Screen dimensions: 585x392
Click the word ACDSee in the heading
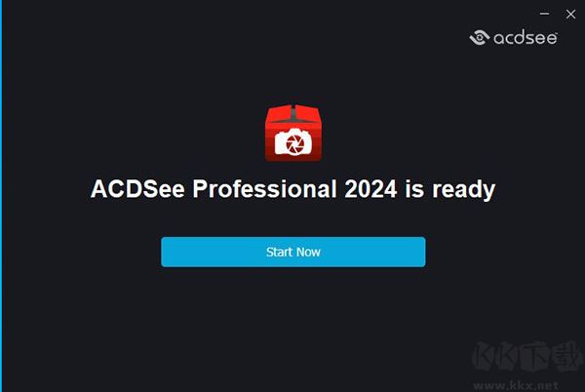[137, 189]
